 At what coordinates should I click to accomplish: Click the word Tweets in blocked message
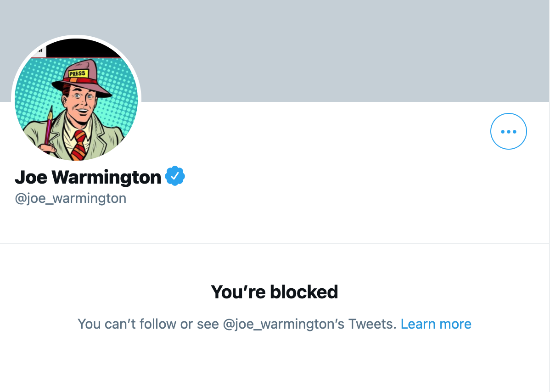tap(372, 324)
